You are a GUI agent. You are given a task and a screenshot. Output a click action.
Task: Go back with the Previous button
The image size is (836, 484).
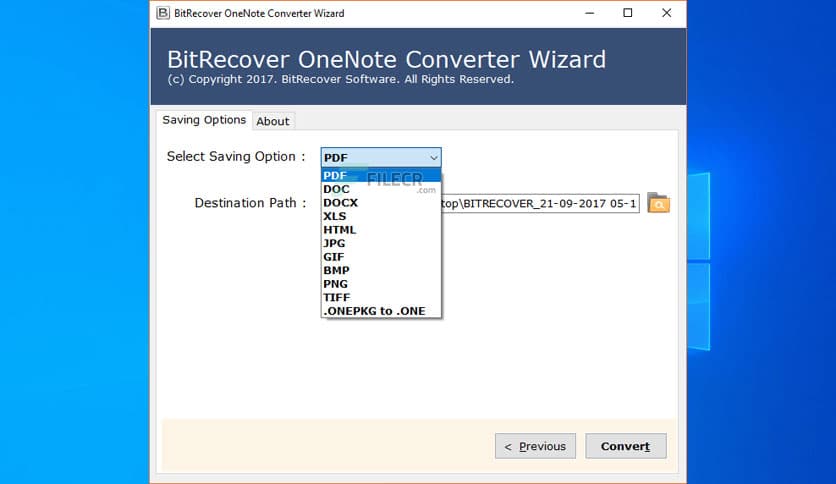(535, 446)
